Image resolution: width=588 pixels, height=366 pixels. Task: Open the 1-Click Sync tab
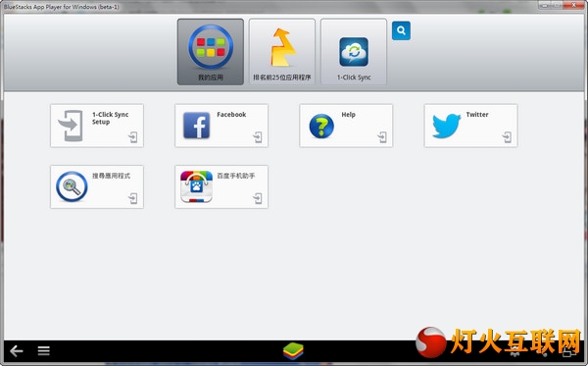(354, 52)
